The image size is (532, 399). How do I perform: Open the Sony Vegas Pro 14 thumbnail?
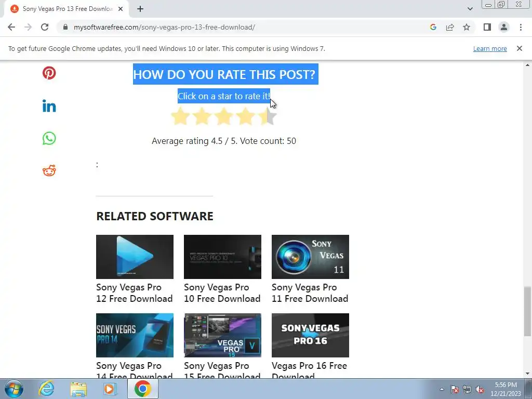pyautogui.click(x=135, y=335)
